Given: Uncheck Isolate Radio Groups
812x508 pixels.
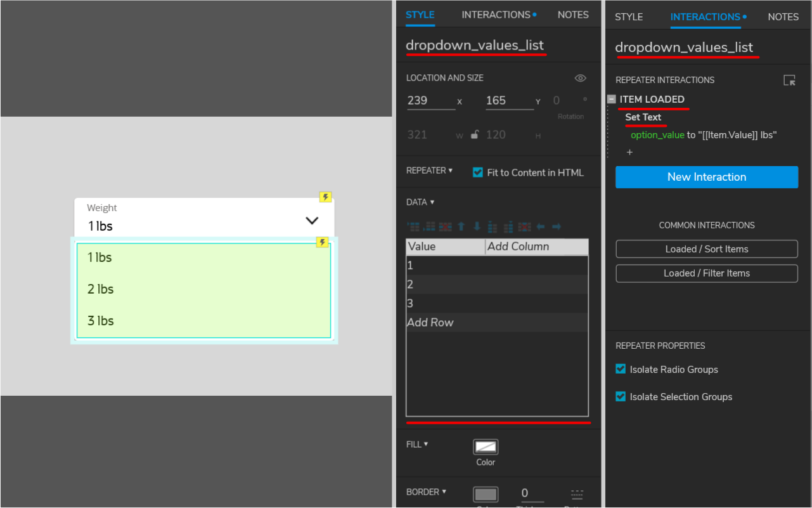Looking at the screenshot, I should [x=620, y=369].
